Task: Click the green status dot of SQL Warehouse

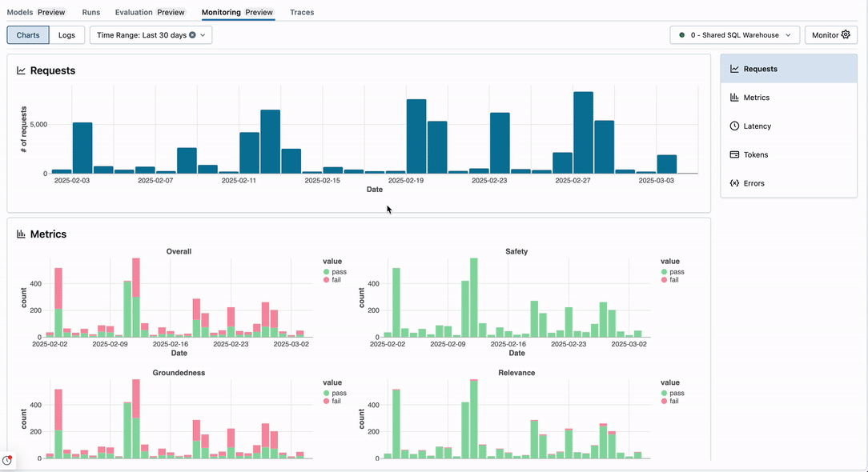Action: [682, 35]
